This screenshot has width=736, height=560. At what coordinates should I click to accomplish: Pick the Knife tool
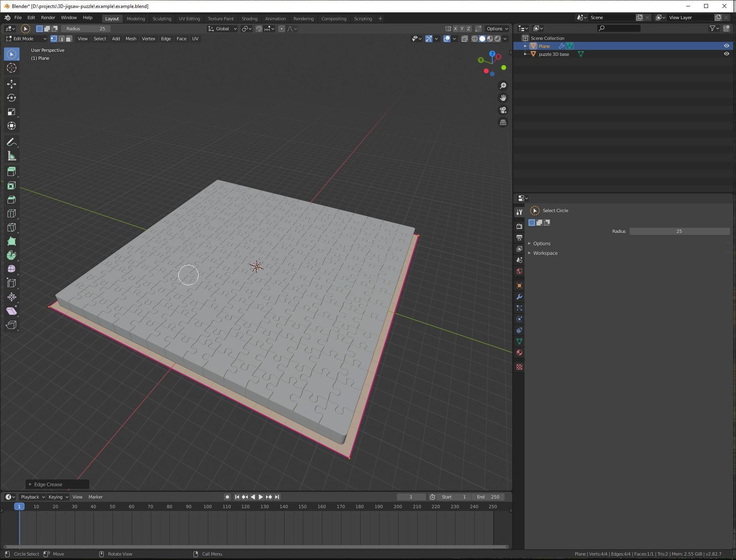pos(12,227)
